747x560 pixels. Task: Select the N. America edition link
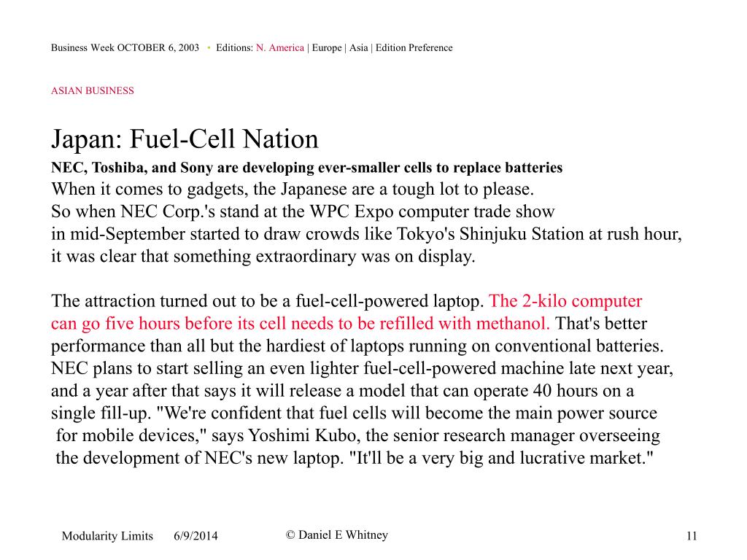click(x=279, y=47)
